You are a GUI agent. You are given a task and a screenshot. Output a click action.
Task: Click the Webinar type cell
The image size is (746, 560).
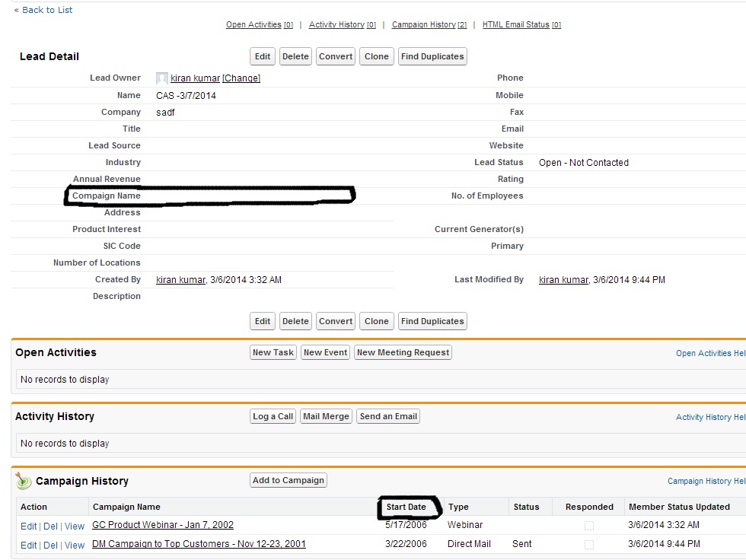coord(465,525)
